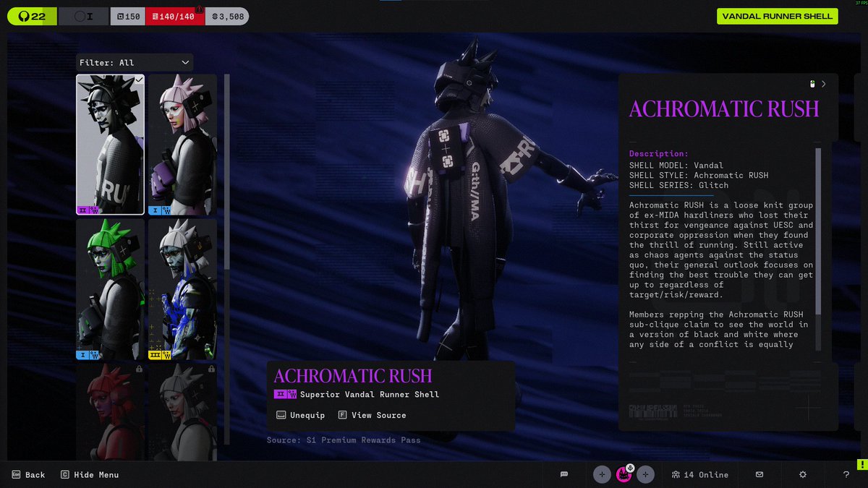Select the blue floral Vandal shell thumbnail
This screenshot has height=488, width=868.
182,289
